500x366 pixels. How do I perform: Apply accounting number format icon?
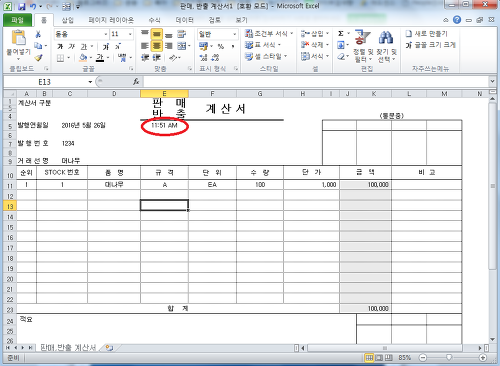[x=203, y=46]
